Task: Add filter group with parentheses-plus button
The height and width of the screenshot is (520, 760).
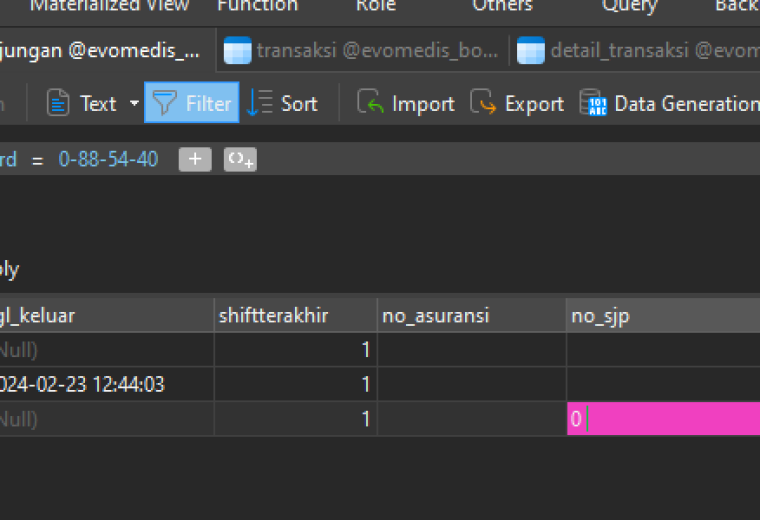Action: [240, 159]
